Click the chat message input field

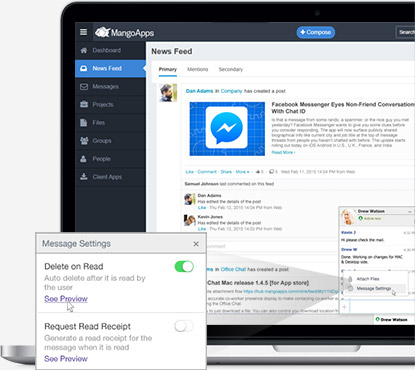tap(382, 307)
